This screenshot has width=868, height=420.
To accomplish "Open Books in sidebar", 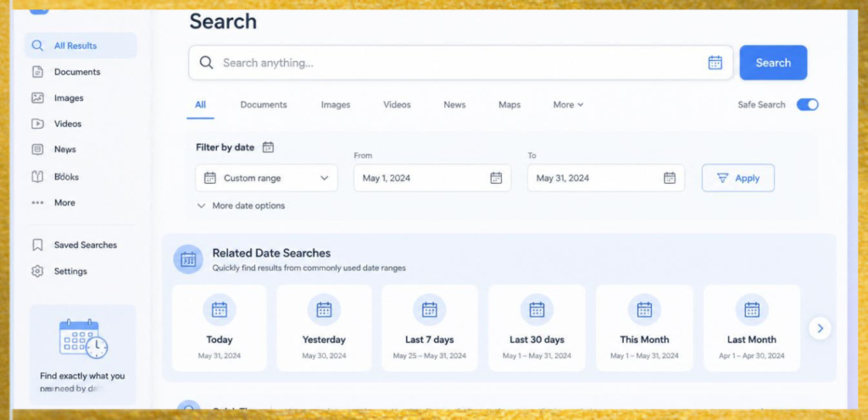I will click(x=81, y=177).
